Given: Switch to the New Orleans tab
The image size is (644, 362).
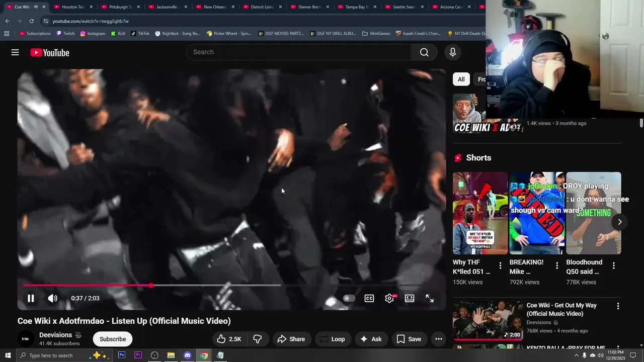Looking at the screenshot, I should (x=215, y=7).
